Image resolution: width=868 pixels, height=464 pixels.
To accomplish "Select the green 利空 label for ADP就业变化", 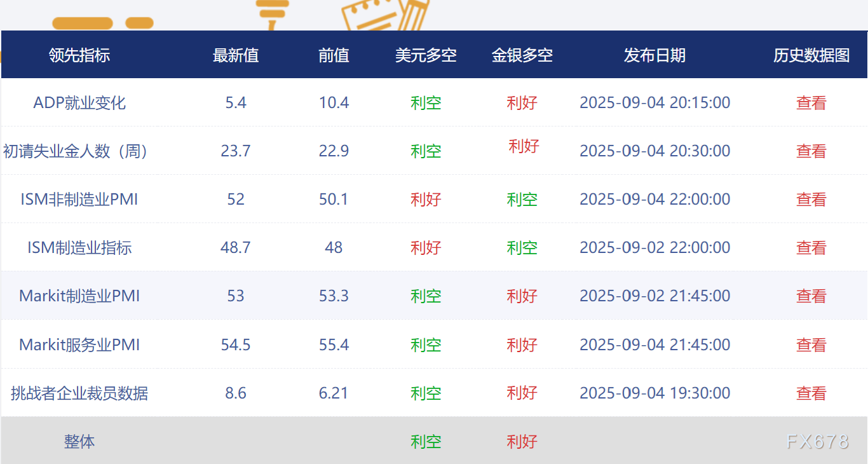I will pos(426,102).
